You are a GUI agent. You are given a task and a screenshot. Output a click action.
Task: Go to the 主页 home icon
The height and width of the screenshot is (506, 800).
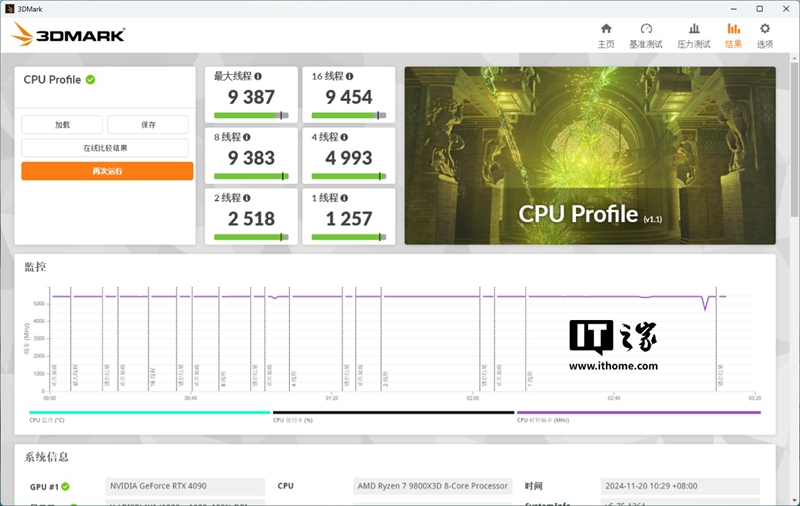(606, 29)
